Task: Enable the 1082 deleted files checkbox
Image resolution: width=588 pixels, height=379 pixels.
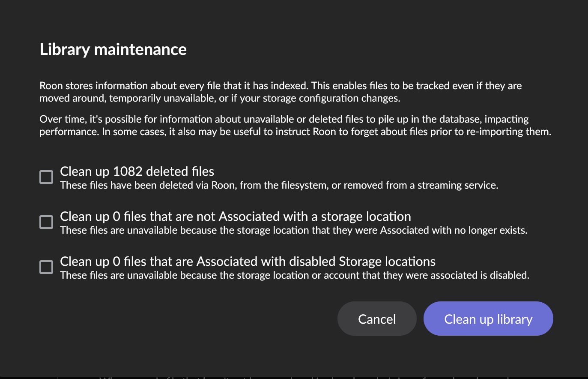Action: pos(46,177)
